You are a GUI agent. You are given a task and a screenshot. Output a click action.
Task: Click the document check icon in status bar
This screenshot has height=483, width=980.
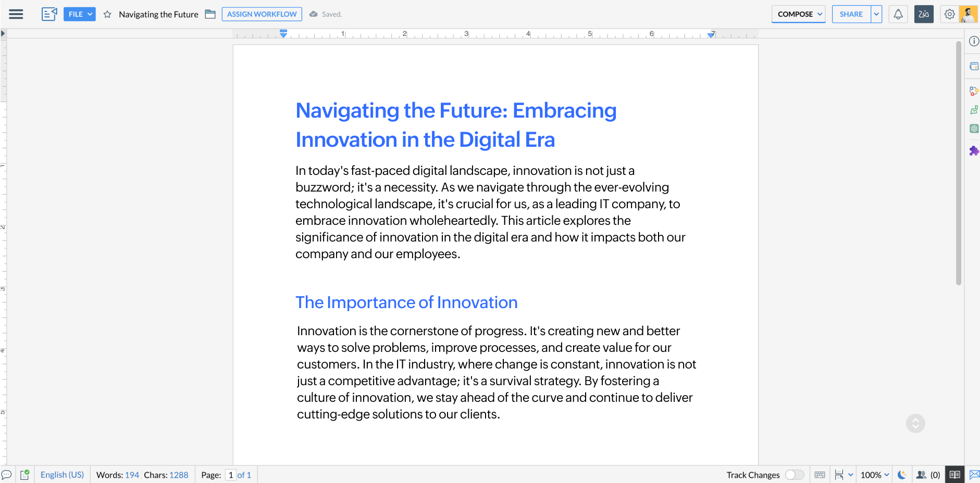[24, 475]
